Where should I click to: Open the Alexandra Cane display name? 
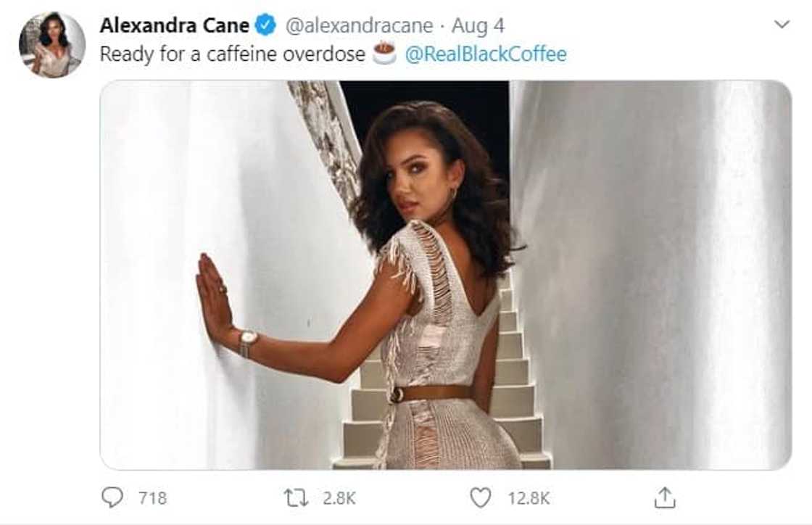tap(175, 25)
